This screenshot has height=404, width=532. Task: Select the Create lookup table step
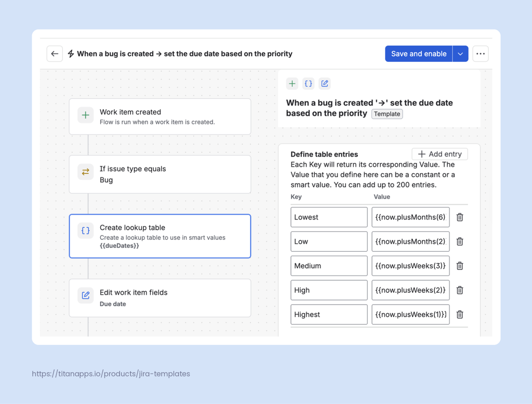[x=160, y=236]
